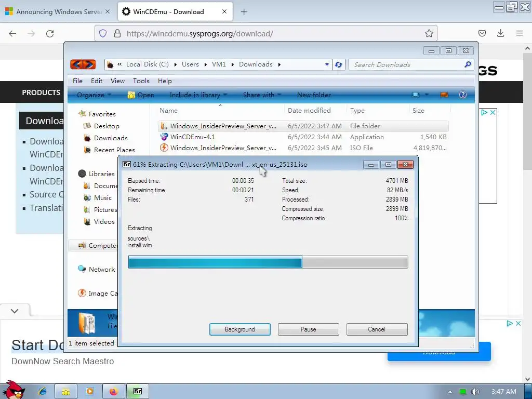Click the refresh icon beside the address bar
This screenshot has width=532, height=399.
point(338,64)
